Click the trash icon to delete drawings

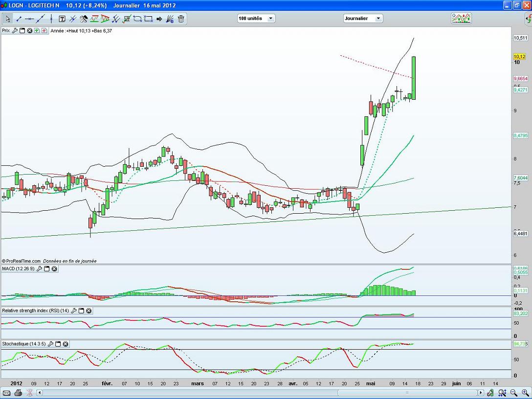click(181, 19)
